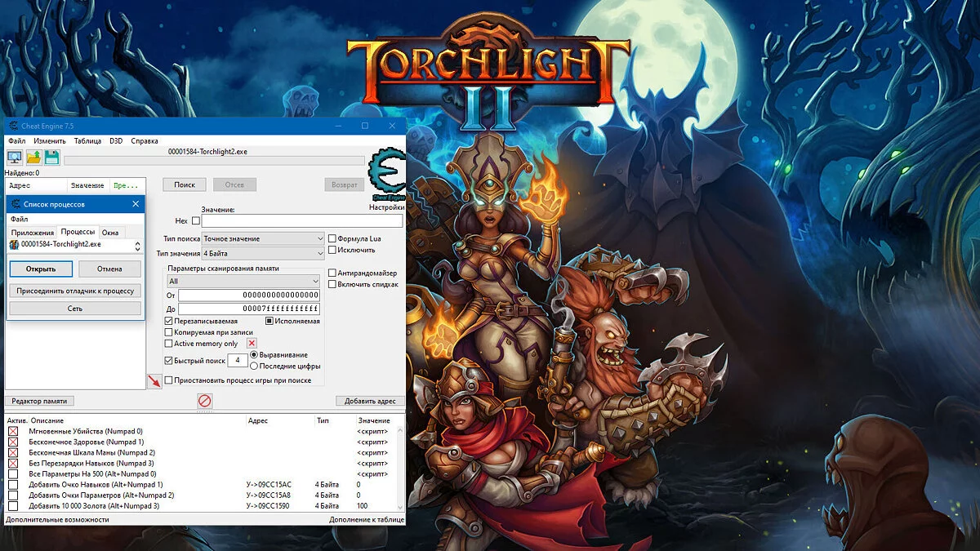Open the Тип поиска dropdown
Viewport: 980px width, 551px height.
261,238
